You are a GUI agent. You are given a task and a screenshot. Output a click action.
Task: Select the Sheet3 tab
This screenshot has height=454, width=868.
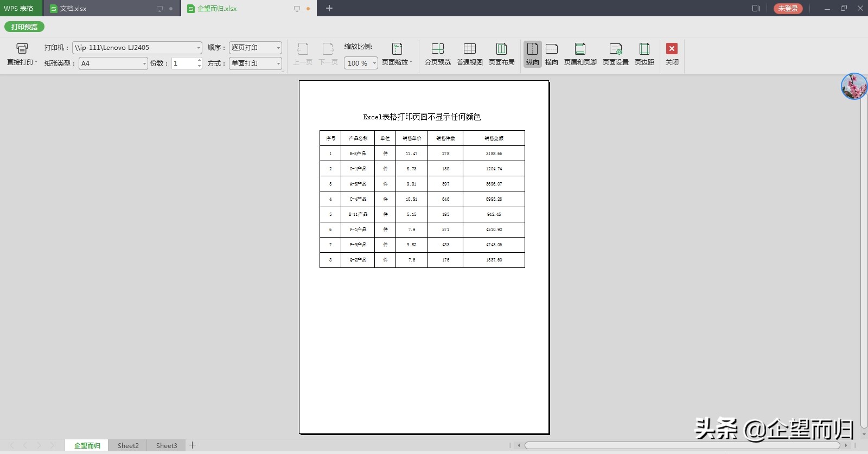tap(167, 445)
